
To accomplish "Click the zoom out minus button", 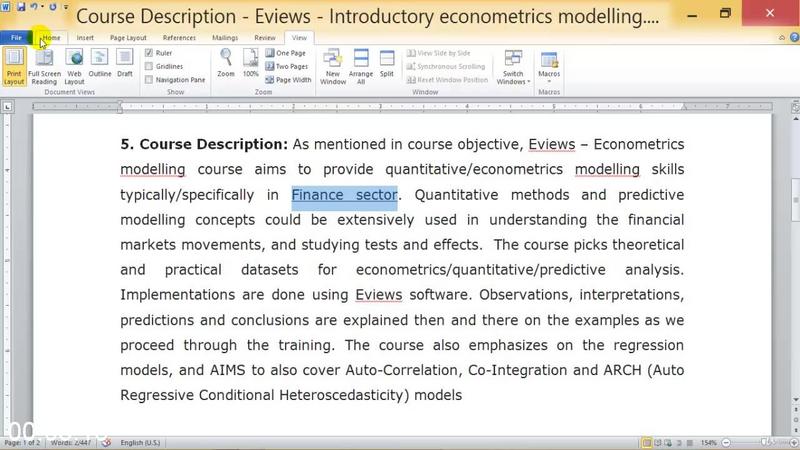I will coord(726,443).
